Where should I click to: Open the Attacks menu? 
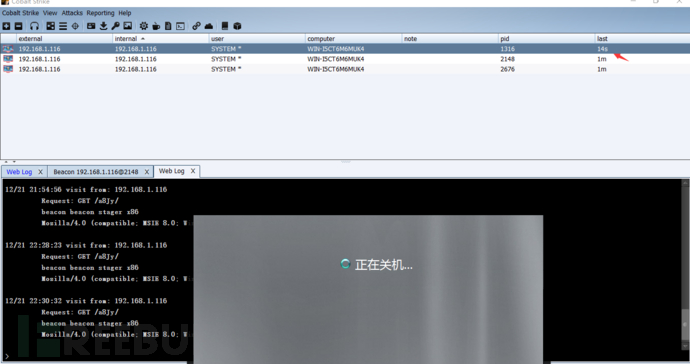[72, 13]
